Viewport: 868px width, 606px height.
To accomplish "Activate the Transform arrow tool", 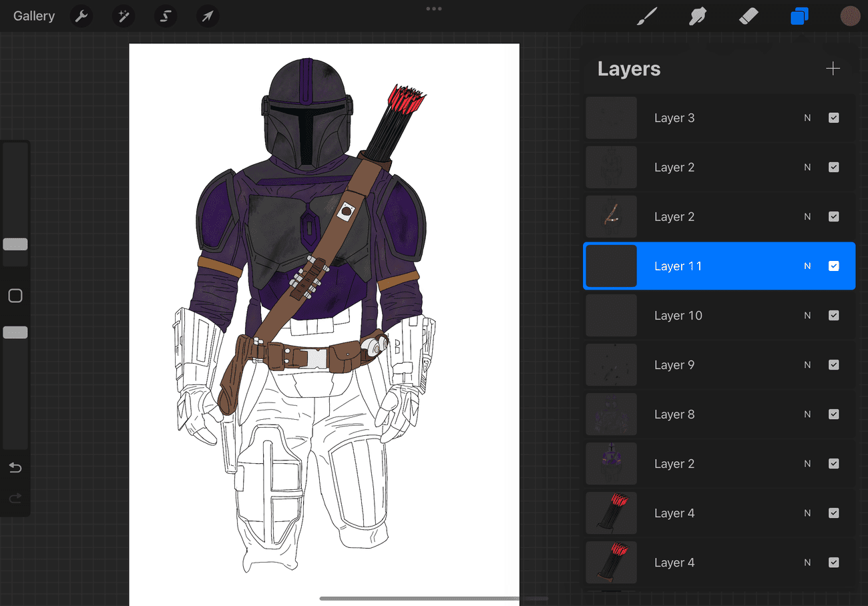I will click(207, 15).
